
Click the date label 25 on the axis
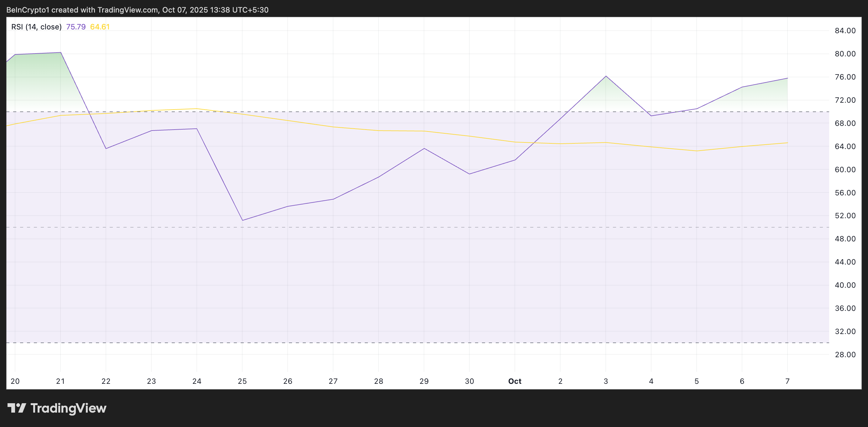tap(242, 381)
